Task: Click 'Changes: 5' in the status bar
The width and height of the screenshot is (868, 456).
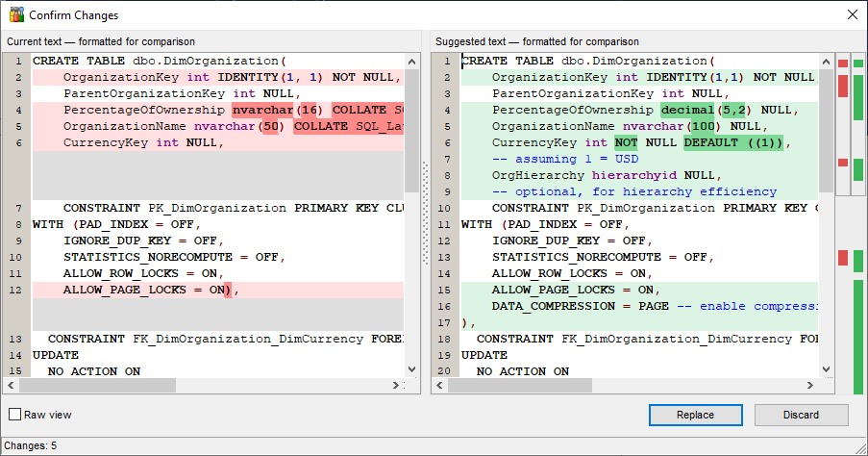Action: click(x=31, y=445)
